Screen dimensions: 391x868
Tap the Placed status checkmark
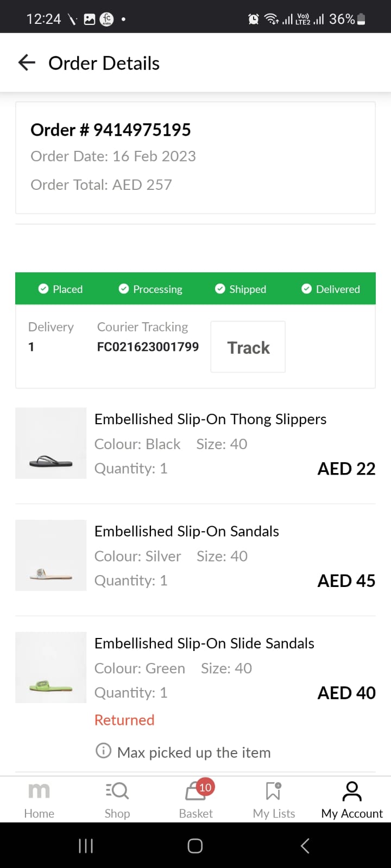pos(43,289)
